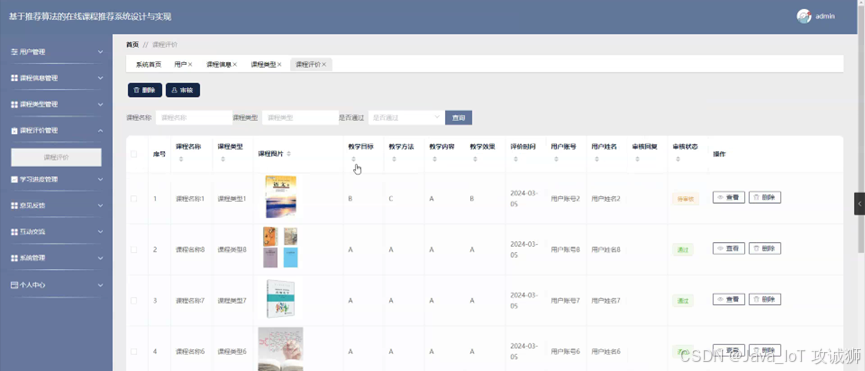Check the box for row 课程名称1

[134, 198]
